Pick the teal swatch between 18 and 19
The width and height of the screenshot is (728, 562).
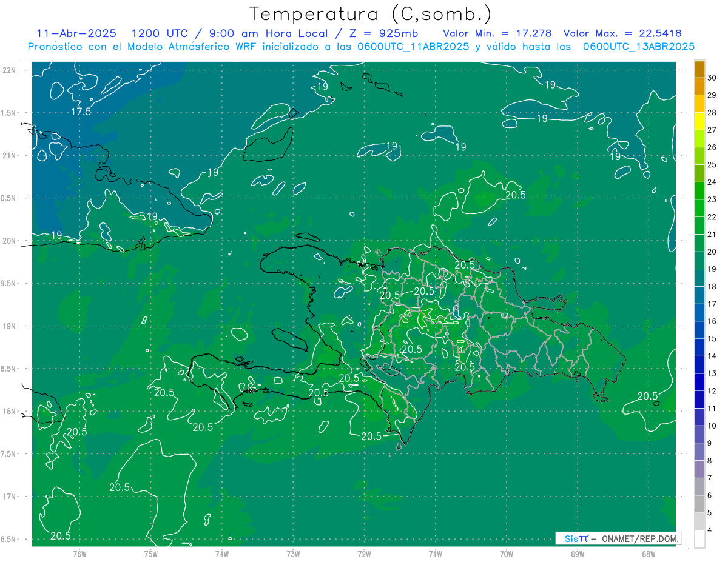coord(699,278)
